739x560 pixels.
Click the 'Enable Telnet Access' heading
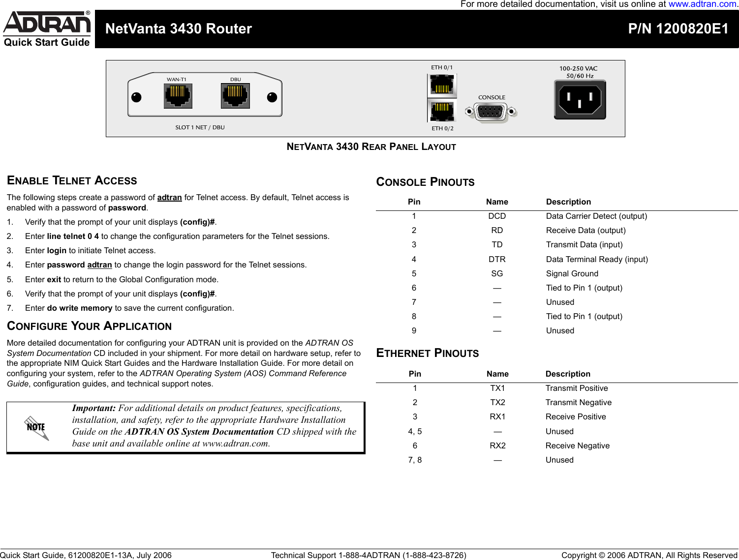tap(72, 180)
